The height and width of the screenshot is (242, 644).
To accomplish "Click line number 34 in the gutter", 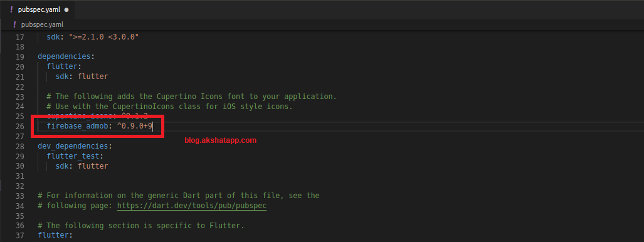I will point(19,206).
